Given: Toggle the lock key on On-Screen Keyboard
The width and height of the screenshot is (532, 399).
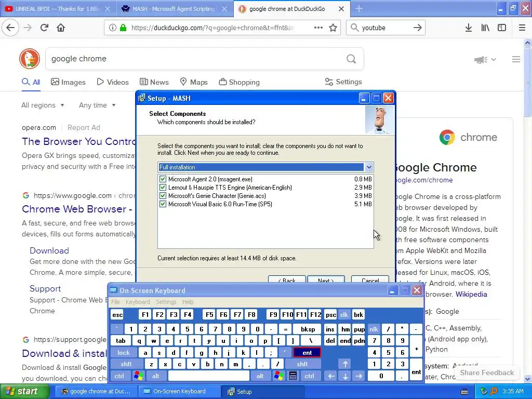Looking at the screenshot, I should tap(124, 353).
